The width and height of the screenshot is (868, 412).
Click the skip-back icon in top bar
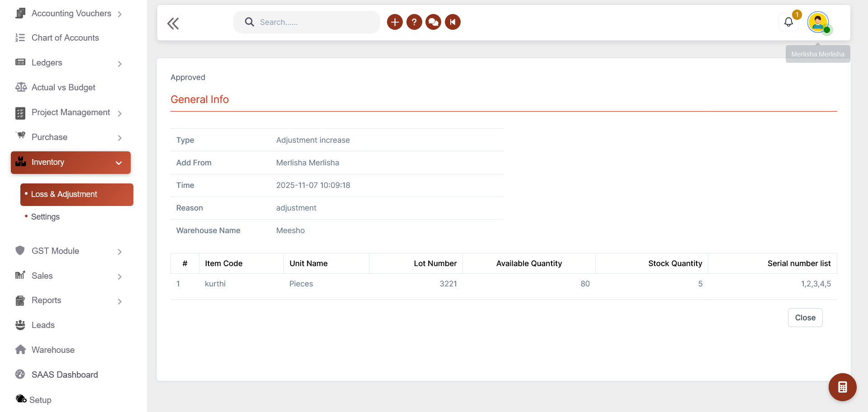coord(453,22)
